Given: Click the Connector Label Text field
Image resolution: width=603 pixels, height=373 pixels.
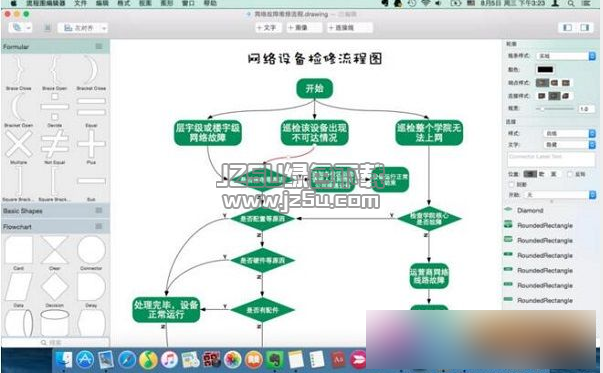Looking at the screenshot, I should tap(550, 160).
